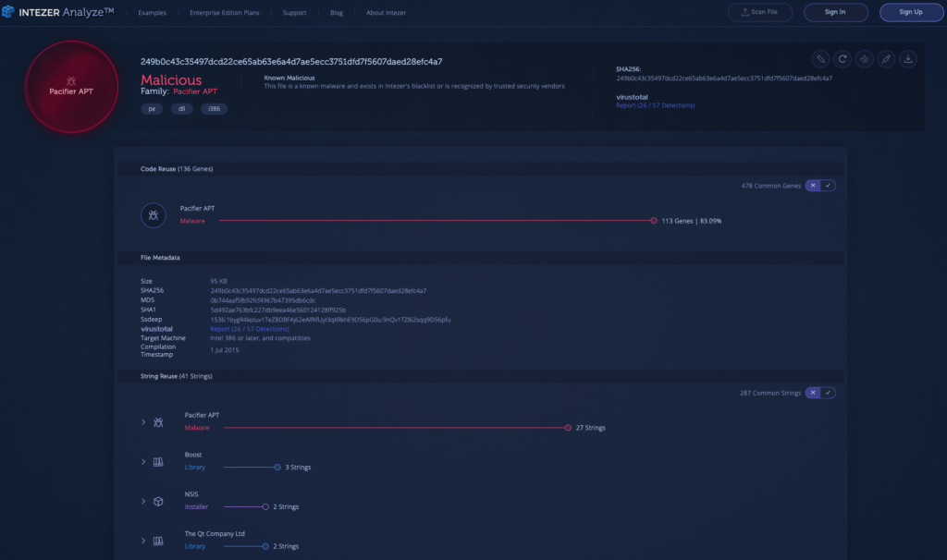947x560 pixels.
Task: Click the syringe vaccine icon
Action: tap(886, 59)
